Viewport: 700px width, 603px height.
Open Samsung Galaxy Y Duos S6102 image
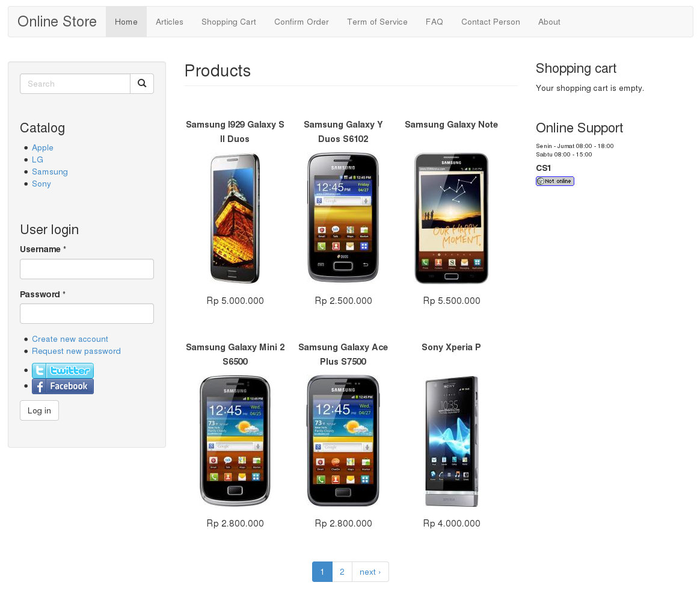click(x=343, y=218)
